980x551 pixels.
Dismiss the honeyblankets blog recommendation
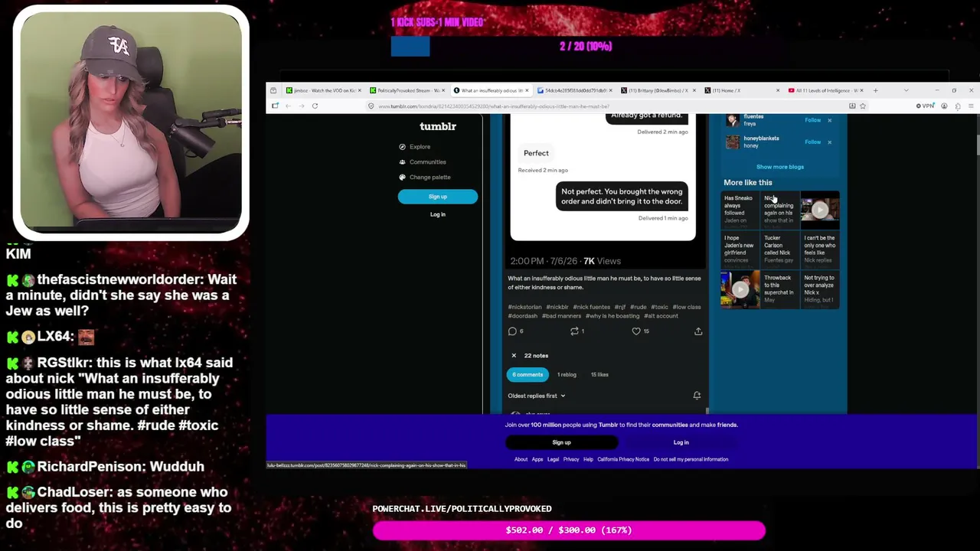tap(829, 142)
